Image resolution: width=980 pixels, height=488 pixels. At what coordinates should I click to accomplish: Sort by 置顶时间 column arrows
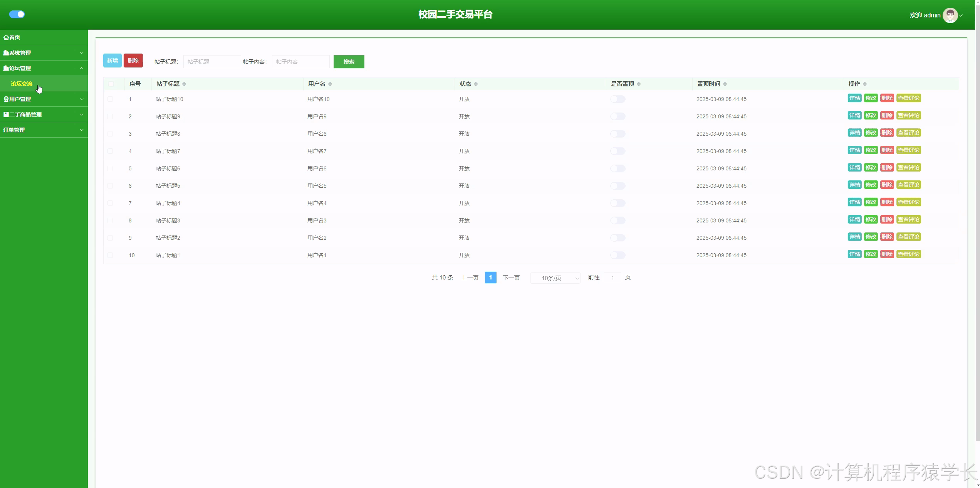click(x=725, y=84)
